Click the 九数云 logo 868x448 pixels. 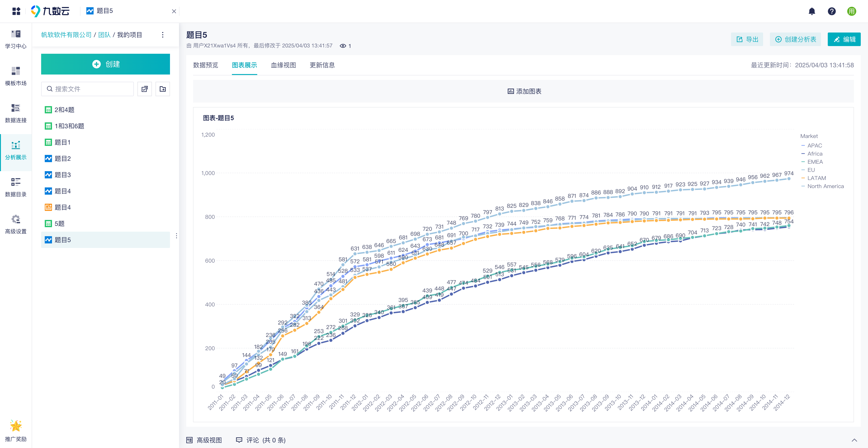[x=50, y=11]
